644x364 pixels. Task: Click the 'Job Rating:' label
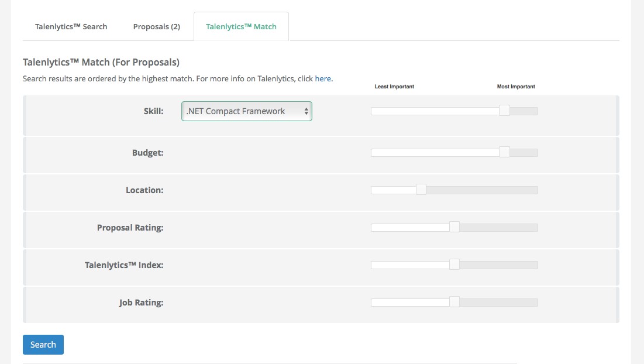(x=142, y=303)
